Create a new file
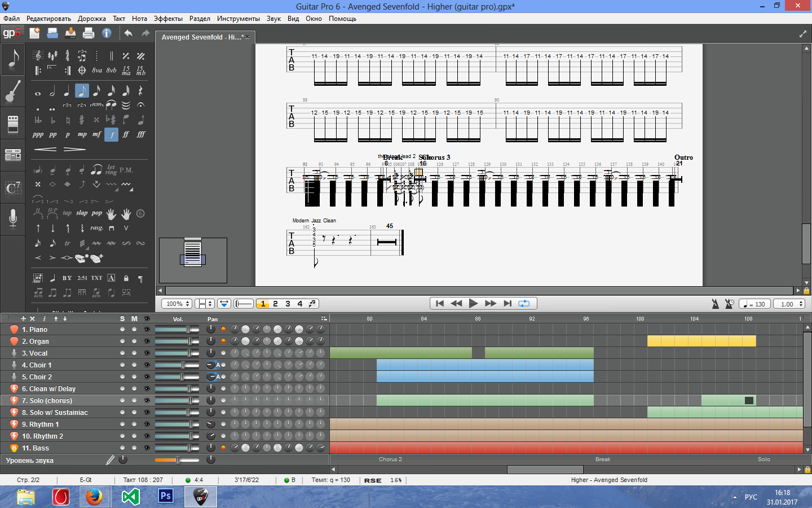This screenshot has height=508, width=812. point(34,33)
